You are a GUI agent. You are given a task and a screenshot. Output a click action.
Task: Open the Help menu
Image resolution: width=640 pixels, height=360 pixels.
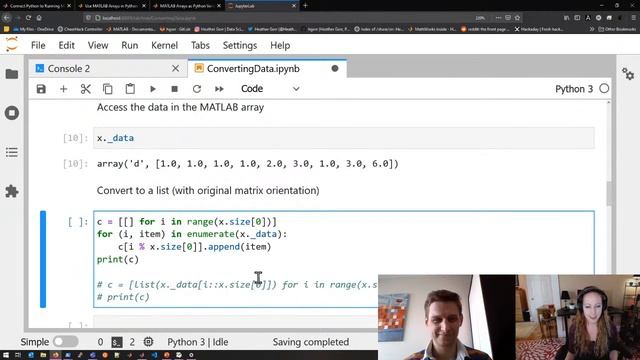coord(280,45)
